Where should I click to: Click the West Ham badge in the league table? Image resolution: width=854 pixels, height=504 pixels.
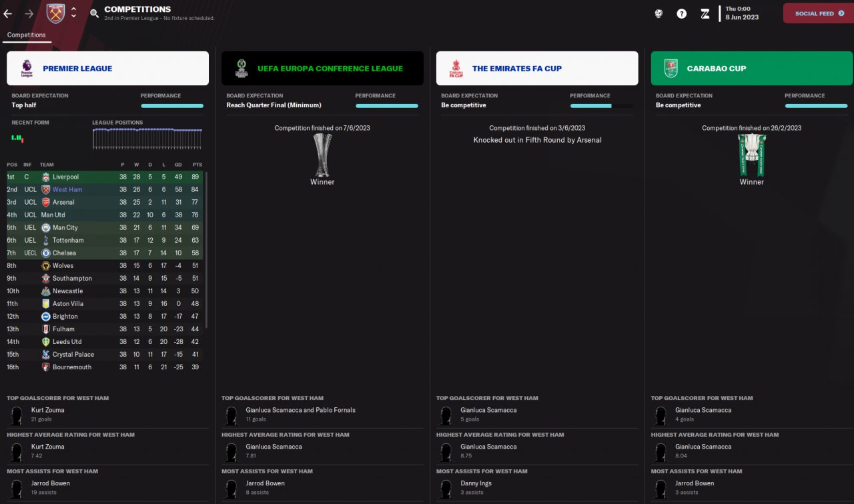45,189
